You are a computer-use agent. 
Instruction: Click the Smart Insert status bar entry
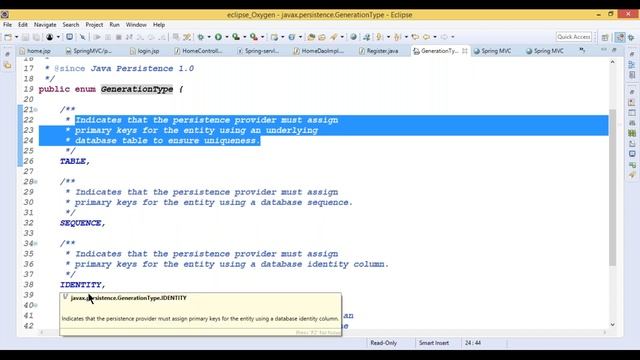[433, 343]
